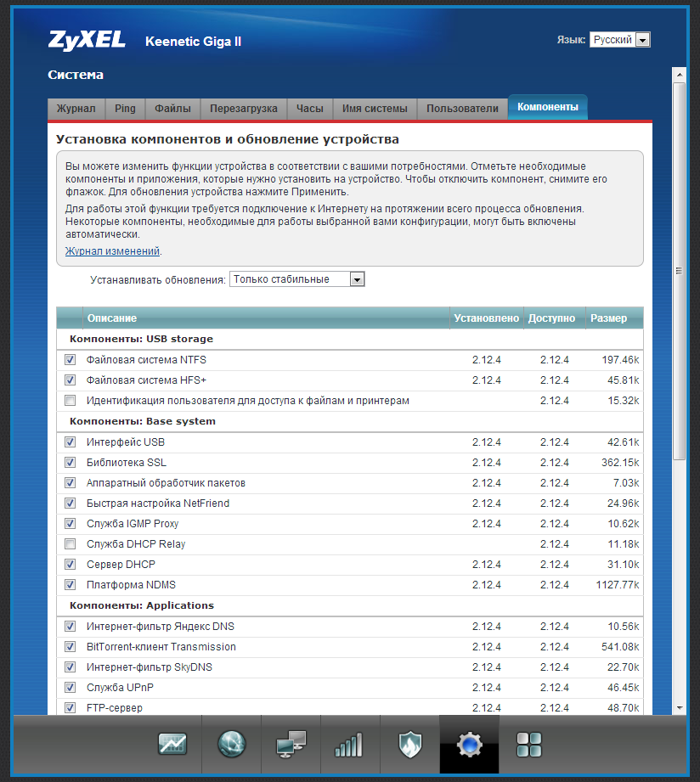This screenshot has height=782, width=700.
Task: Toggle Служба UPnP checkbox
Action: pos(70,687)
